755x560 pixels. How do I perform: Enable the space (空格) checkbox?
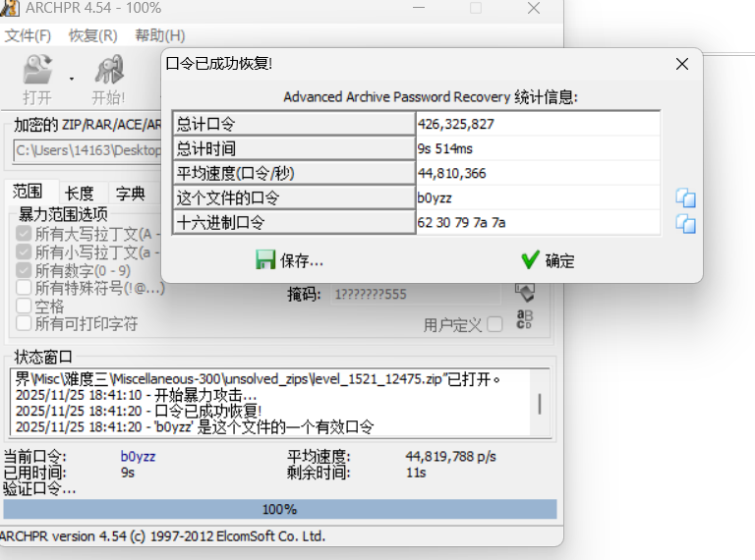(x=24, y=306)
